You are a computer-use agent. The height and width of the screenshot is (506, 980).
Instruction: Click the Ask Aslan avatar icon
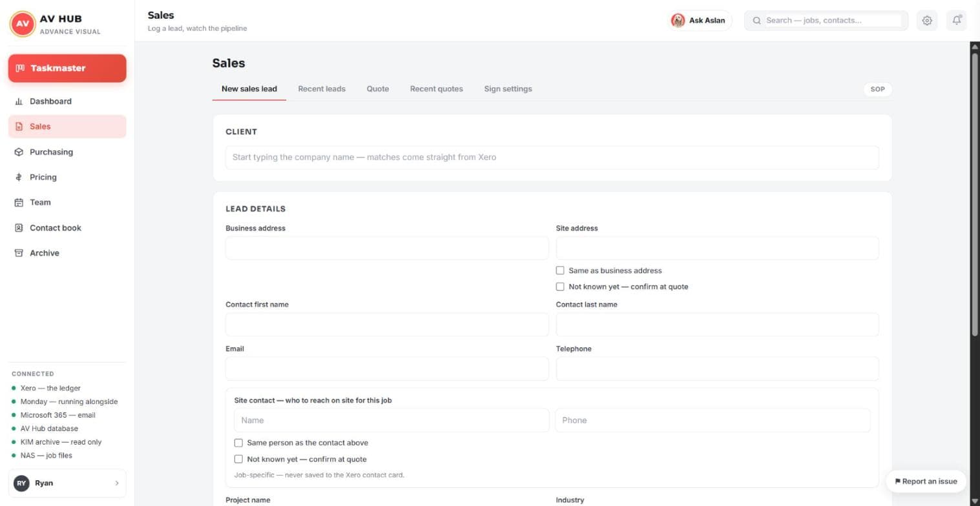678,21
